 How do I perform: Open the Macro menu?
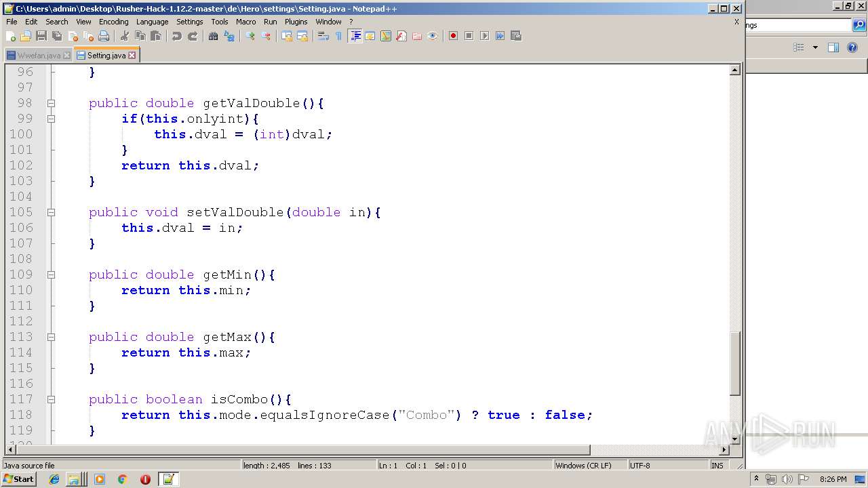tap(246, 22)
